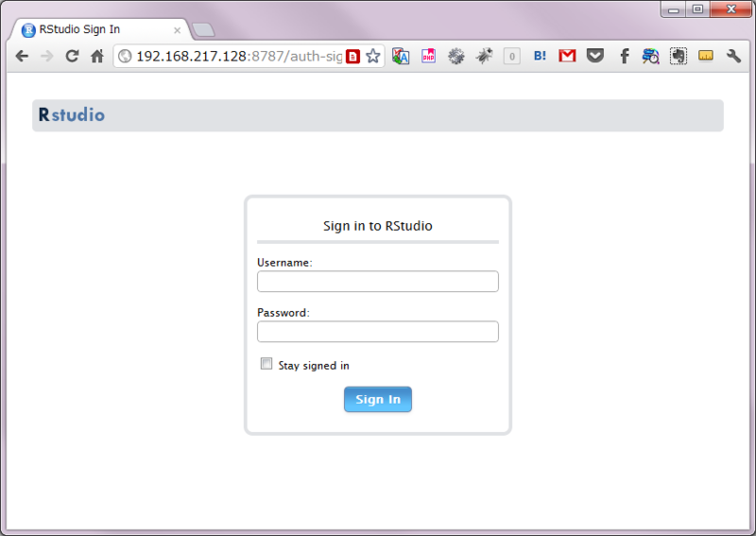This screenshot has height=536, width=756.
Task: Open the Chrome wrench menu
Action: 733,57
